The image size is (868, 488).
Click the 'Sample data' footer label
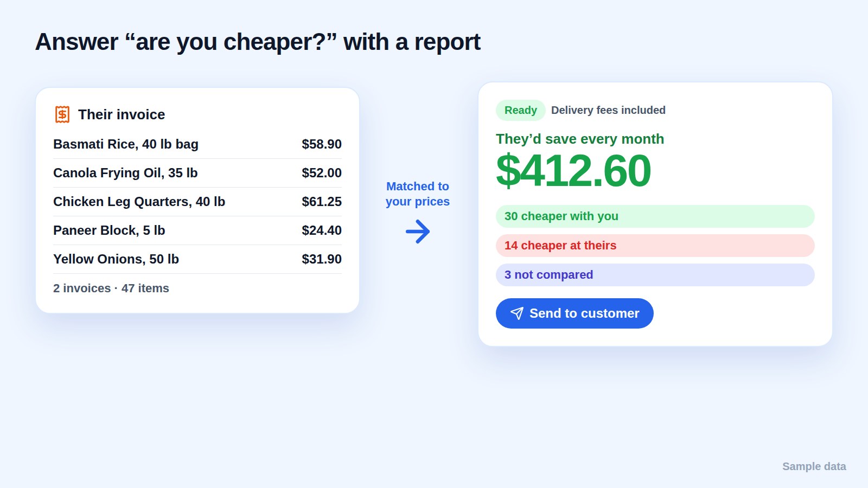[814, 466]
